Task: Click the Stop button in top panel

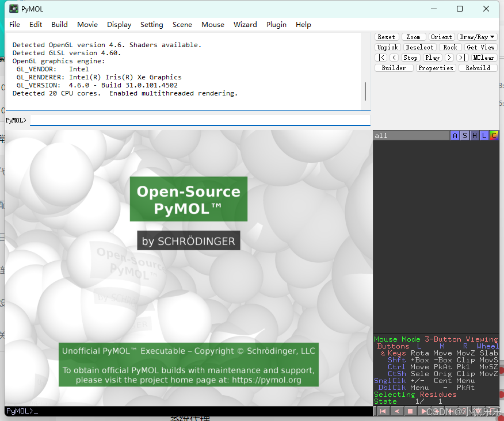Action: [x=410, y=58]
